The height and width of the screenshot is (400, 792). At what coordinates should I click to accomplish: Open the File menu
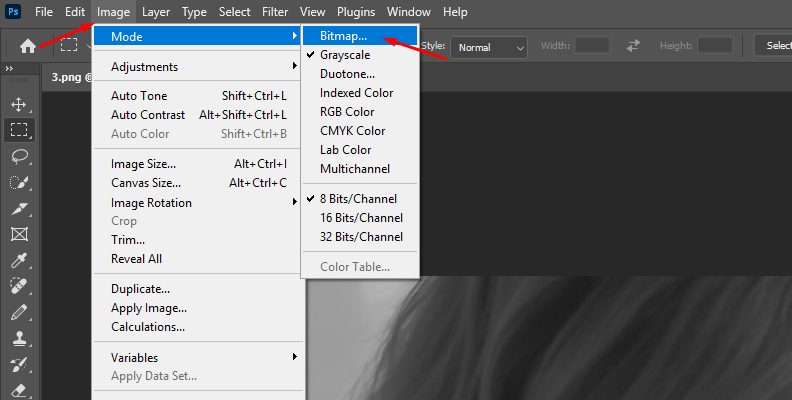click(43, 12)
